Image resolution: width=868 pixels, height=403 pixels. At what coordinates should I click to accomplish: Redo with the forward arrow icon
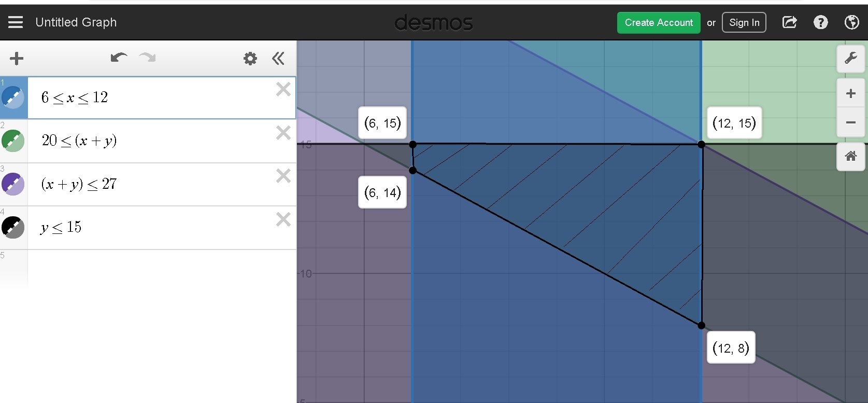[x=148, y=58]
